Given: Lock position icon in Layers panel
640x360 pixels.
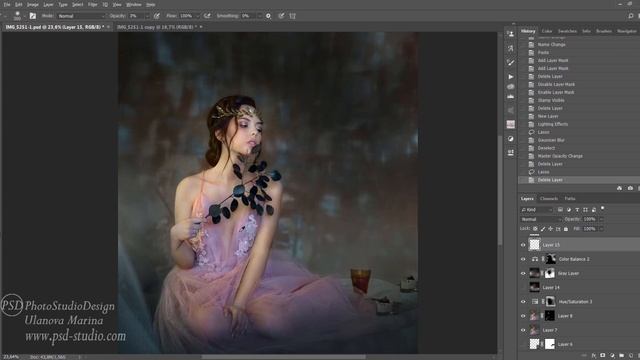Looking at the screenshot, I should (x=550, y=229).
